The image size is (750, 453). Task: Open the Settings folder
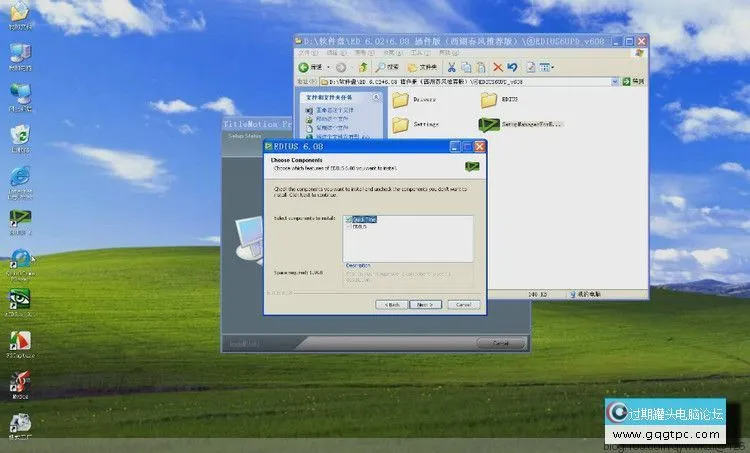coord(402,125)
